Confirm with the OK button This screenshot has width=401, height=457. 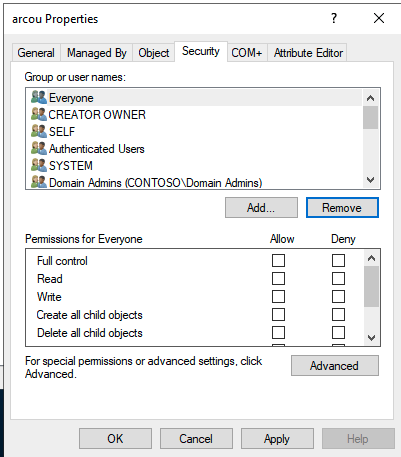click(115, 438)
